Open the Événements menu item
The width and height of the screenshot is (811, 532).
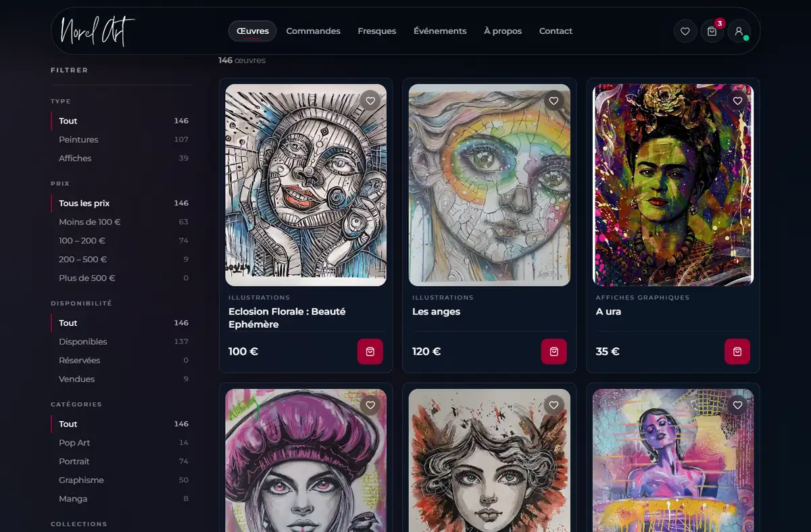[x=440, y=31]
